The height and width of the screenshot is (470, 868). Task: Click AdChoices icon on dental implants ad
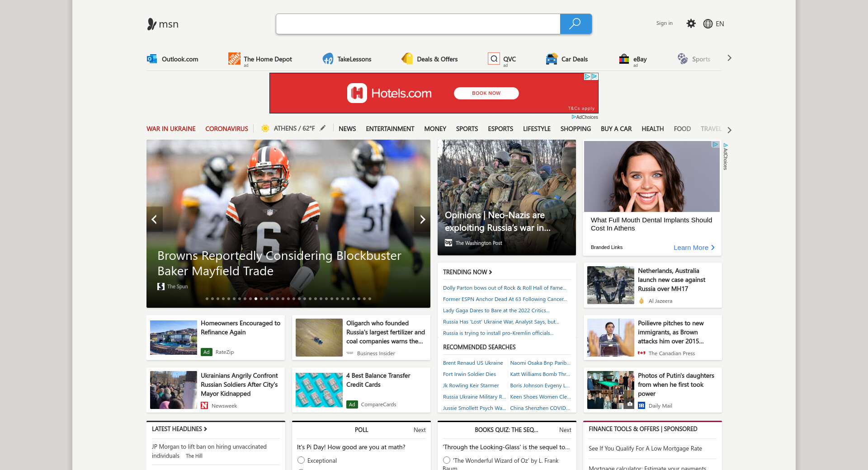click(x=715, y=145)
